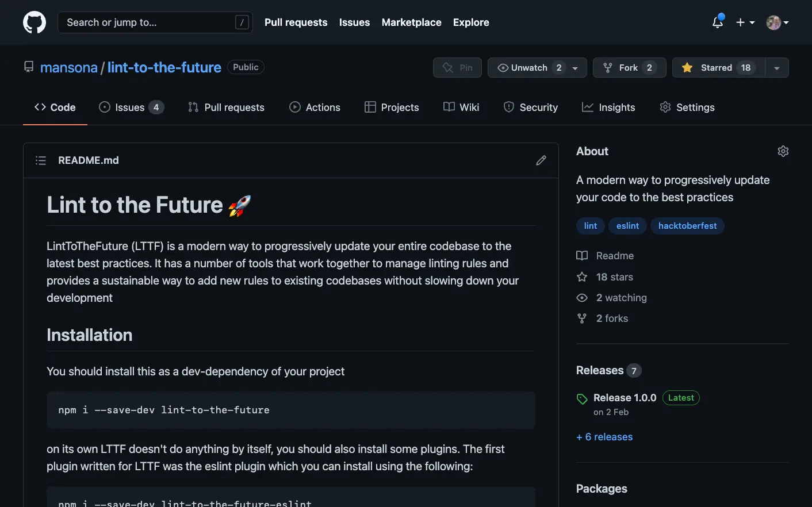
Task: Open the Wiki tab
Action: point(461,107)
